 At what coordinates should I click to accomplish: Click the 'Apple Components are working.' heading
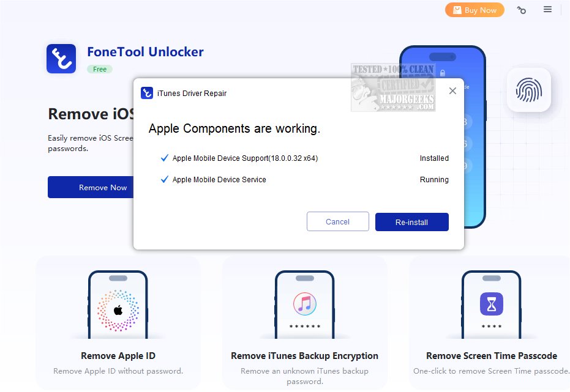pos(234,129)
